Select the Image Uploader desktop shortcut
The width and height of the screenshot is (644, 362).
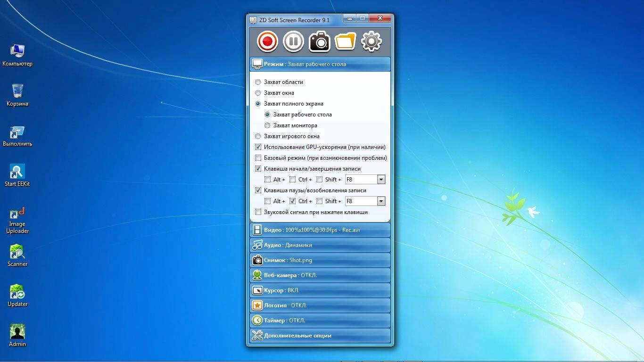coord(17,220)
